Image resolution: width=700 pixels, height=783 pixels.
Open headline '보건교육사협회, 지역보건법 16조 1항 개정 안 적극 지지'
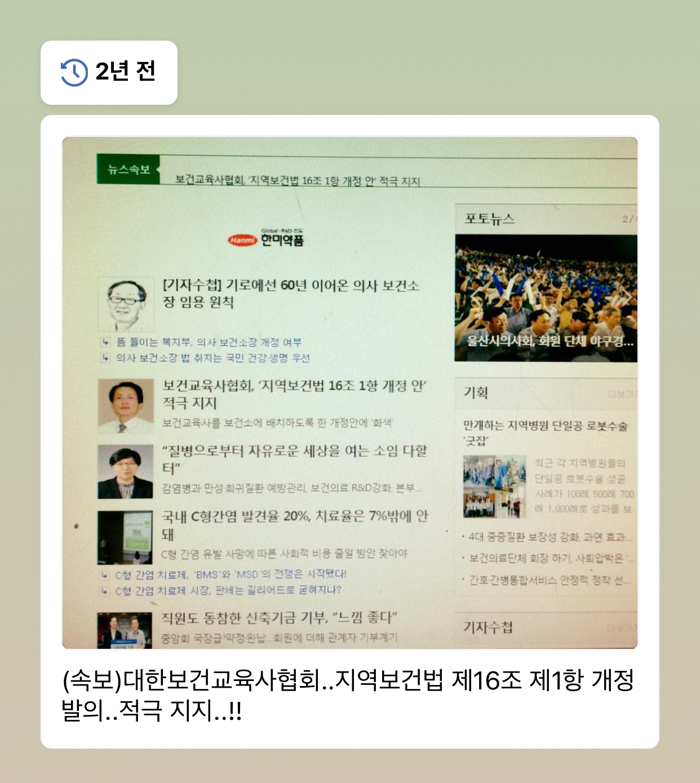tap(294, 394)
